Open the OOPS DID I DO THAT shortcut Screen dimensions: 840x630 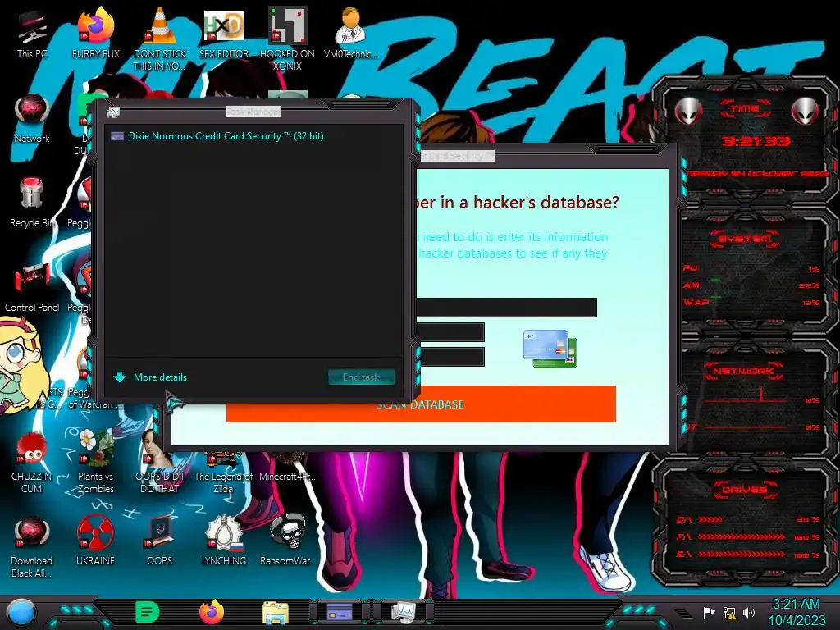click(160, 462)
